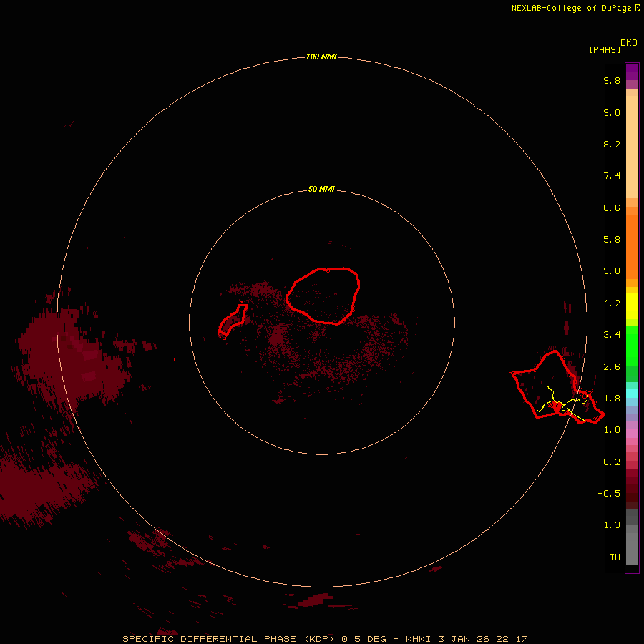The width and height of the screenshot is (644, 644).
Task: Click the 9.8 value on the scale
Action: (612, 80)
